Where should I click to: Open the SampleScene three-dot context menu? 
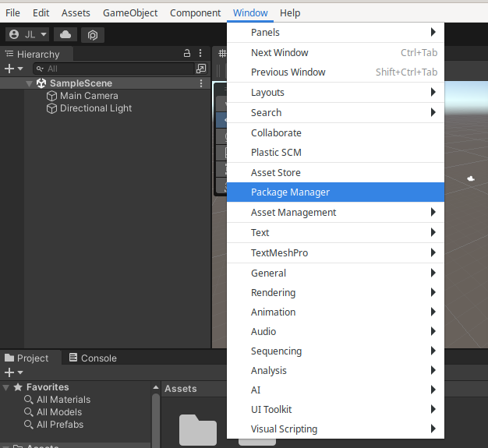[x=201, y=83]
